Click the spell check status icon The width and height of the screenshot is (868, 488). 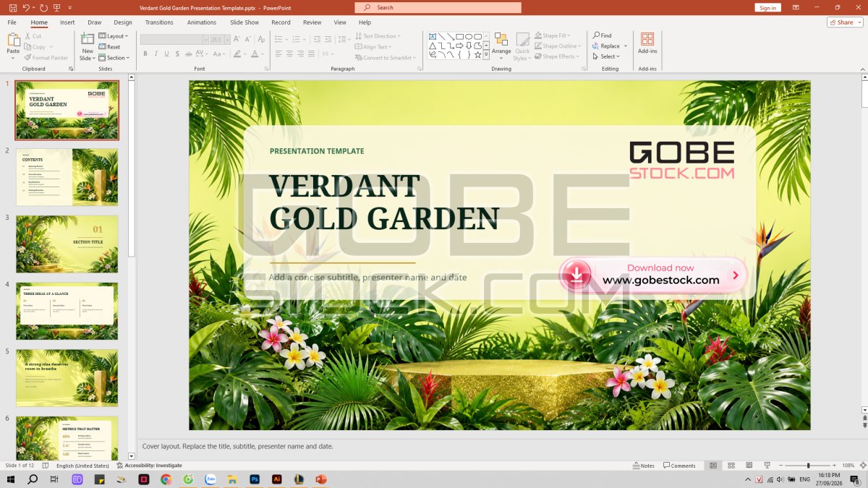click(x=46, y=466)
